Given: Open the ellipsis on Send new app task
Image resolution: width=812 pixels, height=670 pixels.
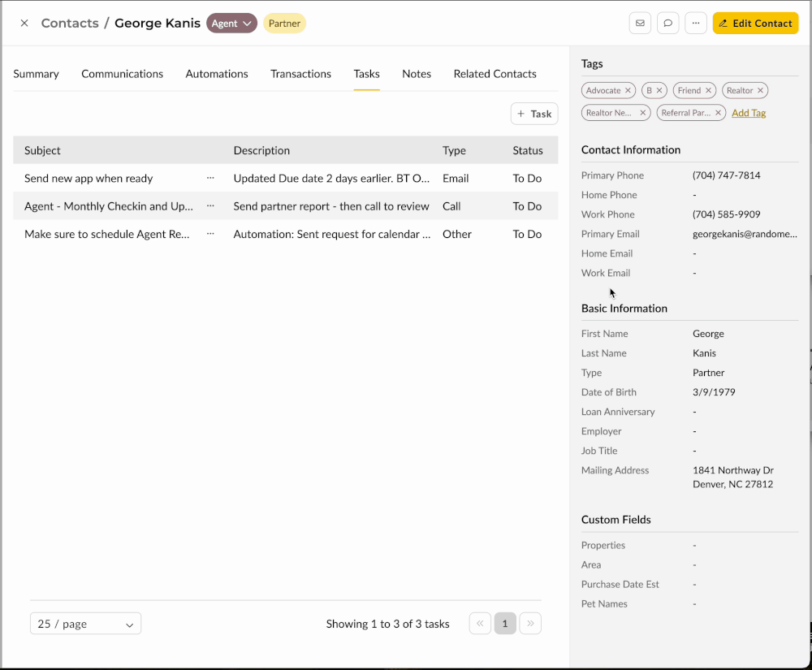Looking at the screenshot, I should pyautogui.click(x=211, y=178).
